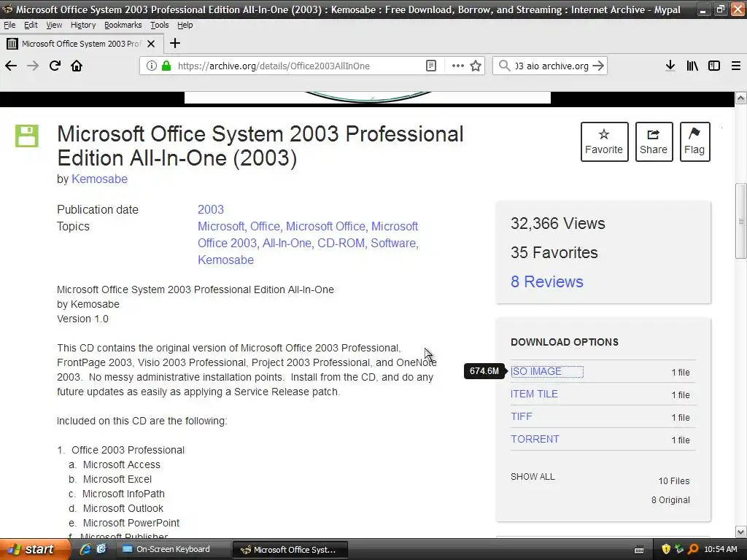
Task: Open uploader Kemosabe's profile link
Action: pyautogui.click(x=99, y=179)
